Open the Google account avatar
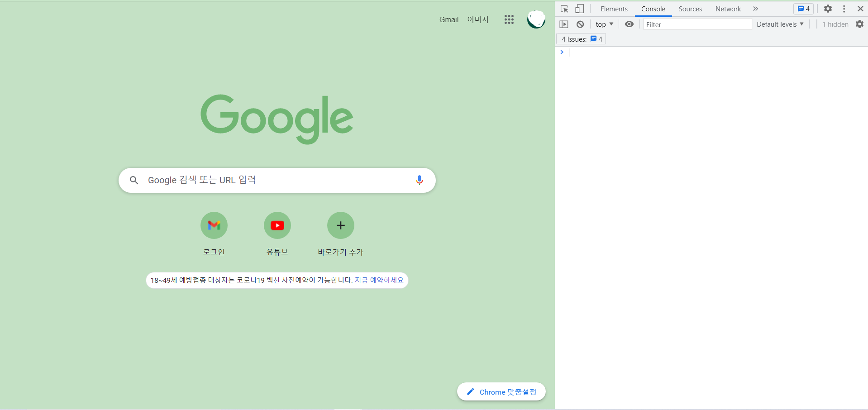 click(536, 19)
